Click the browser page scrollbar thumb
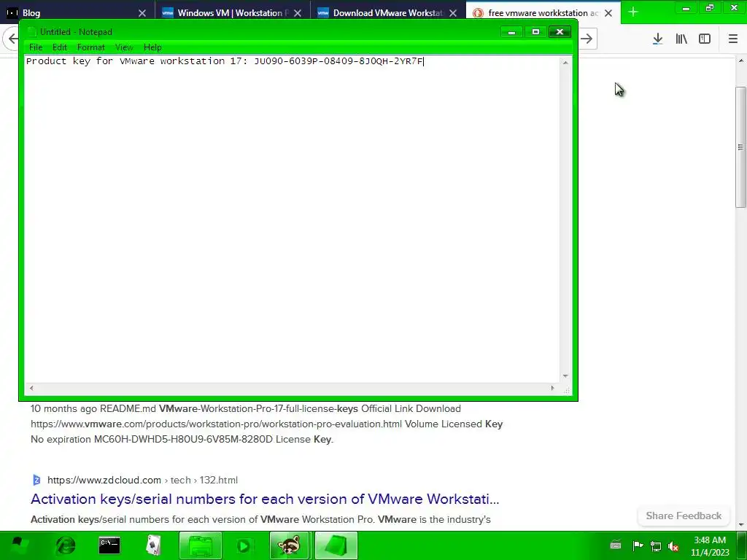Image resolution: width=747 pixels, height=560 pixels. pos(740,147)
